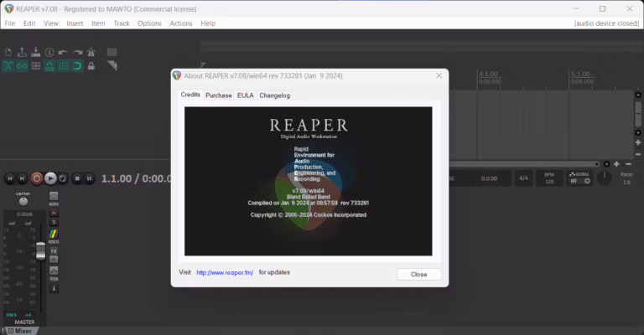Click the Close button in About dialog

pos(419,275)
